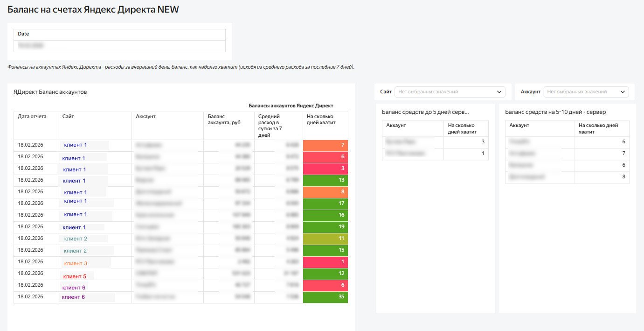Select the green cell with value 13
644x331 pixels.
[325, 181]
